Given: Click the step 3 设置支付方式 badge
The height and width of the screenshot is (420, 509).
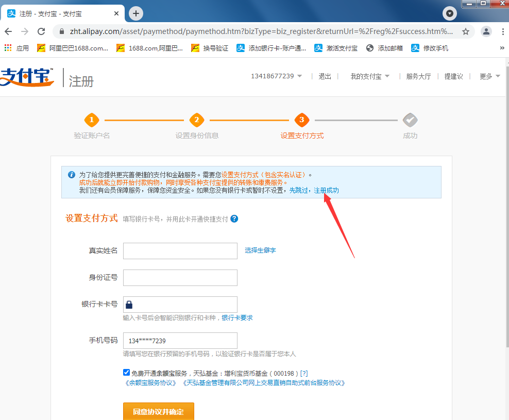Looking at the screenshot, I should click(302, 120).
